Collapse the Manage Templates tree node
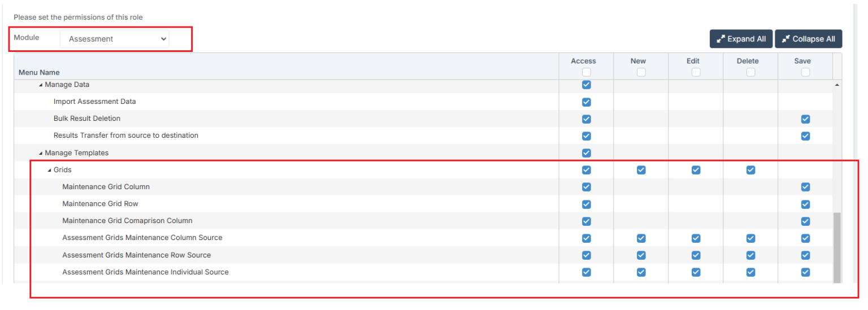This screenshot has width=868, height=310. click(x=41, y=153)
